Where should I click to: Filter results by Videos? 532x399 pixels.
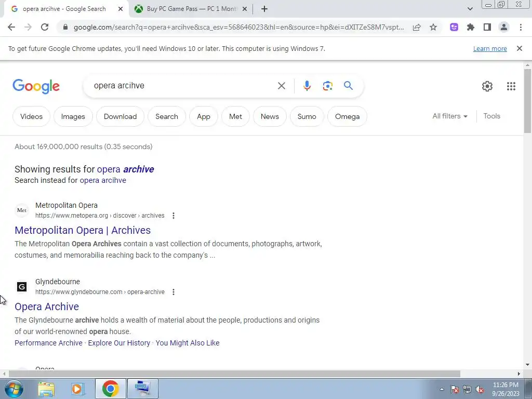31,116
